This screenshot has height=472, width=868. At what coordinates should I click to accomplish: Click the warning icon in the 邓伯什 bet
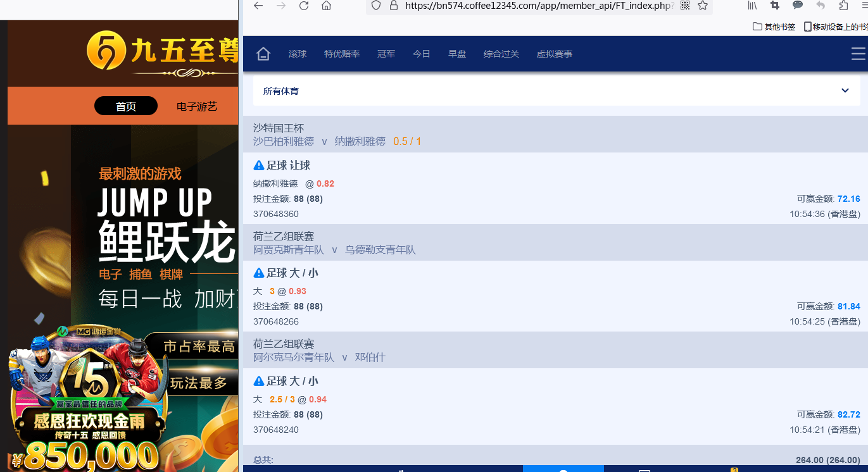(x=259, y=381)
